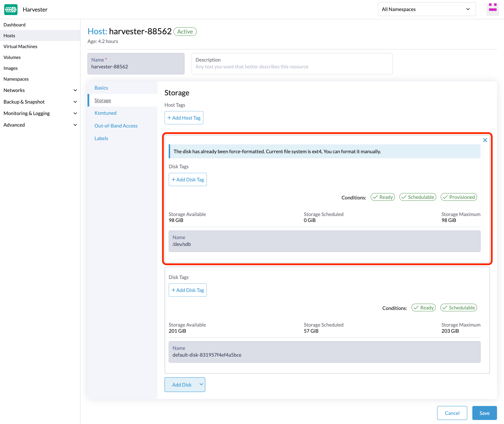Navigate to Images
The width and height of the screenshot is (504, 424).
point(40,68)
